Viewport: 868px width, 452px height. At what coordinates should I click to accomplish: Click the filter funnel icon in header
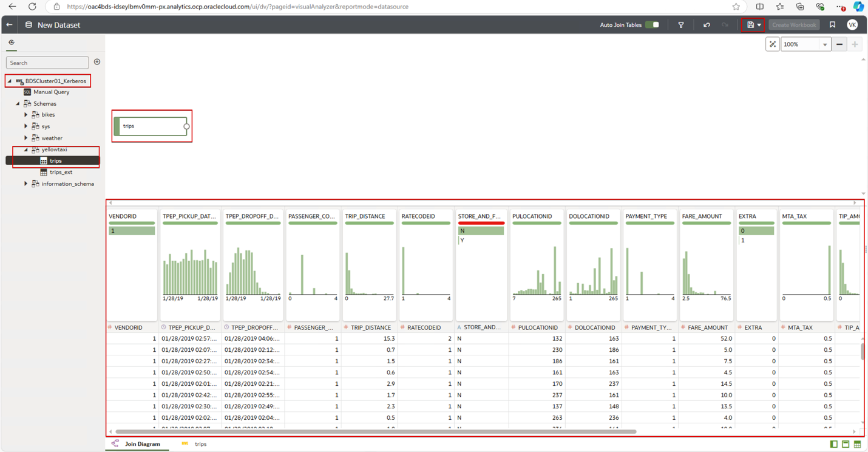click(681, 25)
